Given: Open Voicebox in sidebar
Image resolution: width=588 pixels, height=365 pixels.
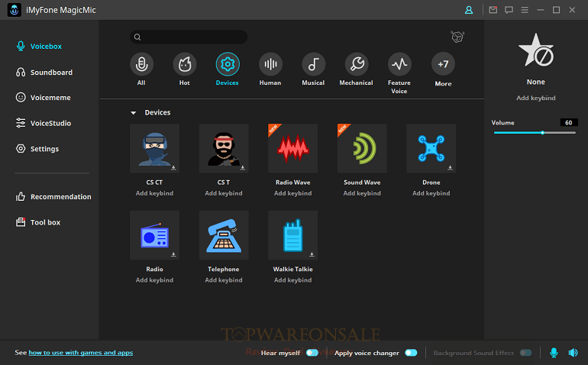Looking at the screenshot, I should pyautogui.click(x=39, y=46).
